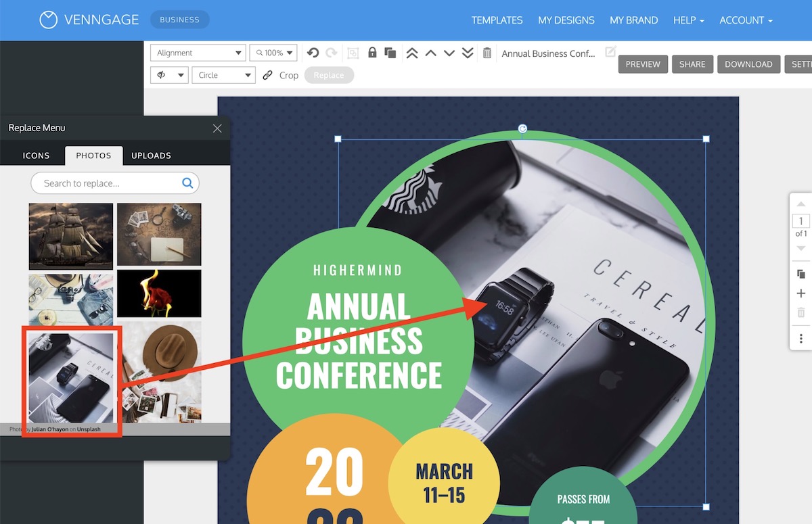
Task: Click the undo arrow icon
Action: 313,53
